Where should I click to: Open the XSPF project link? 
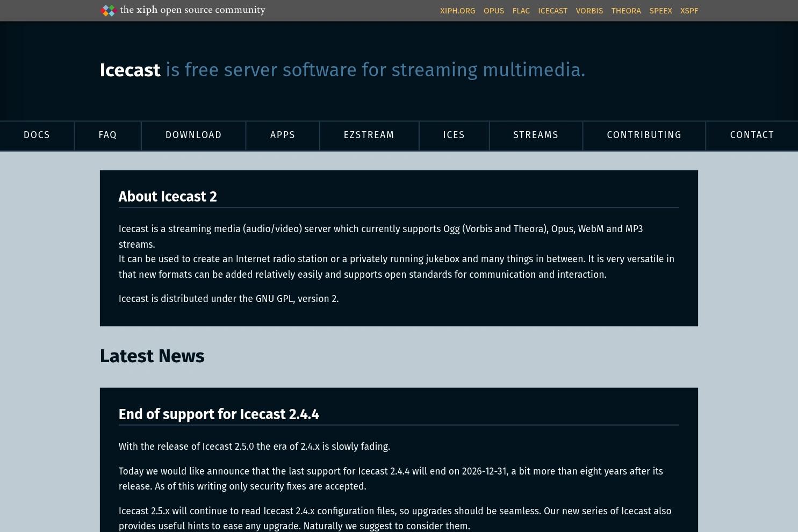pos(689,11)
